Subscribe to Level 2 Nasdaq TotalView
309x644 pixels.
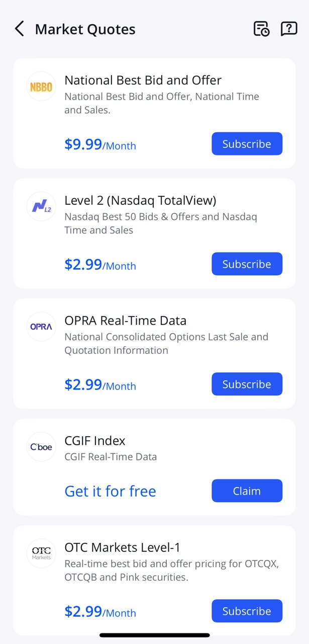[247, 264]
